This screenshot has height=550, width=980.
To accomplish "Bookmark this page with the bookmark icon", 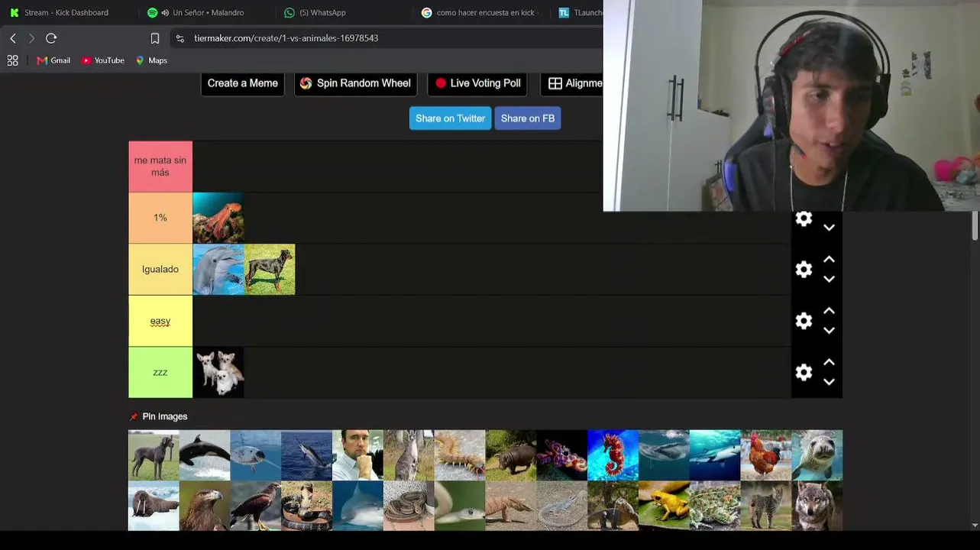I will tap(155, 38).
